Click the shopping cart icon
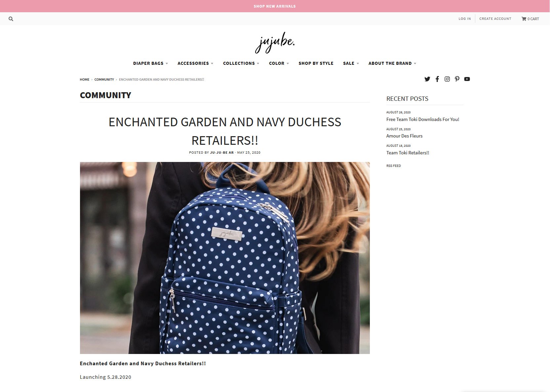The height and width of the screenshot is (392, 550). click(x=524, y=19)
